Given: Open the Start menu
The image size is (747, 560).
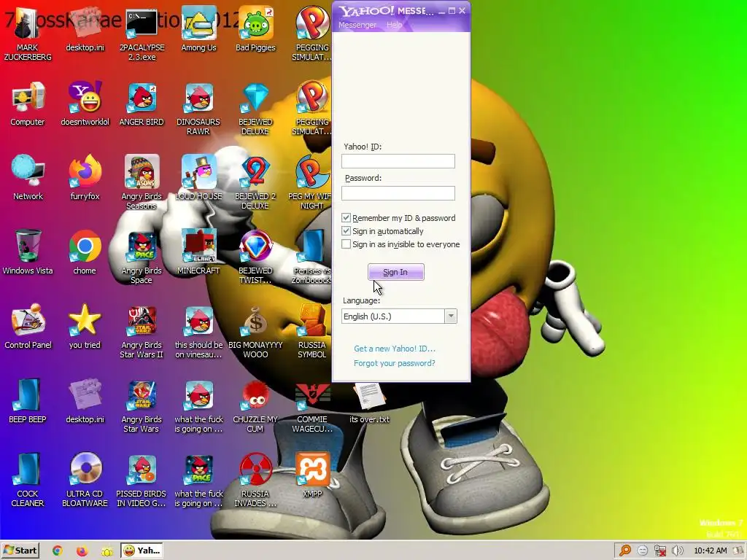Looking at the screenshot, I should pyautogui.click(x=20, y=551).
